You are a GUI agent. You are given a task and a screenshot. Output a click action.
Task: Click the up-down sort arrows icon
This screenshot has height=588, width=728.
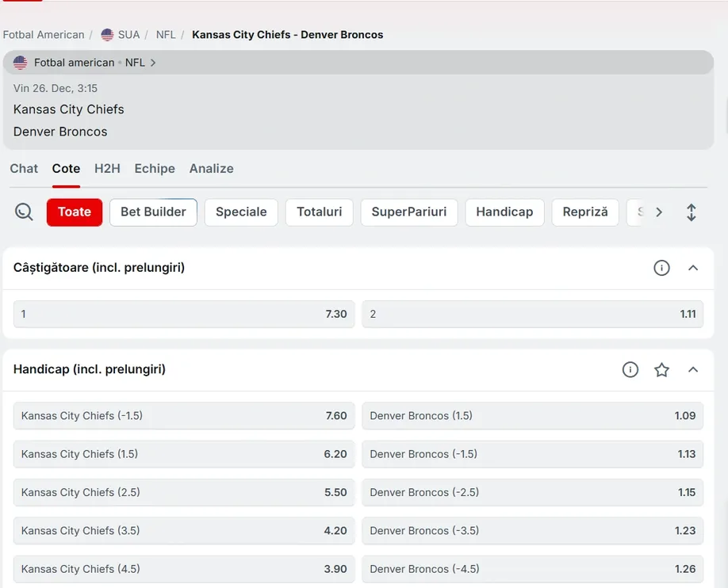click(x=691, y=212)
